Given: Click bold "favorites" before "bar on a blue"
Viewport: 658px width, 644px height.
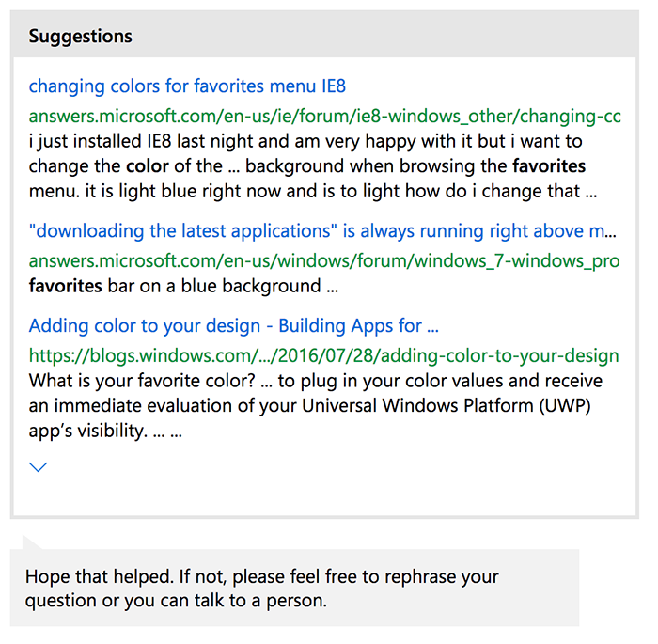Looking at the screenshot, I should [66, 286].
